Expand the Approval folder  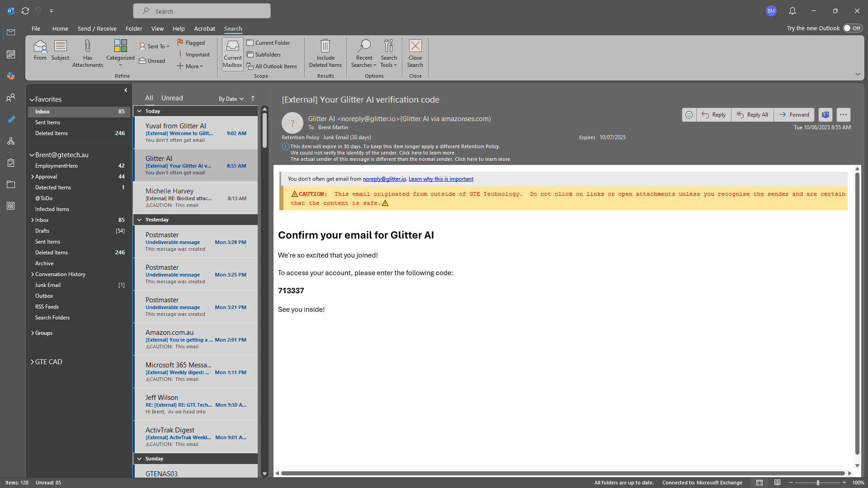pos(33,177)
